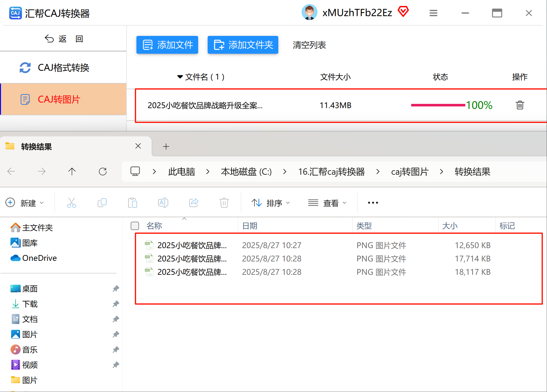Click 清空列表 to clear list
Image resolution: width=547 pixels, height=392 pixels.
click(309, 45)
